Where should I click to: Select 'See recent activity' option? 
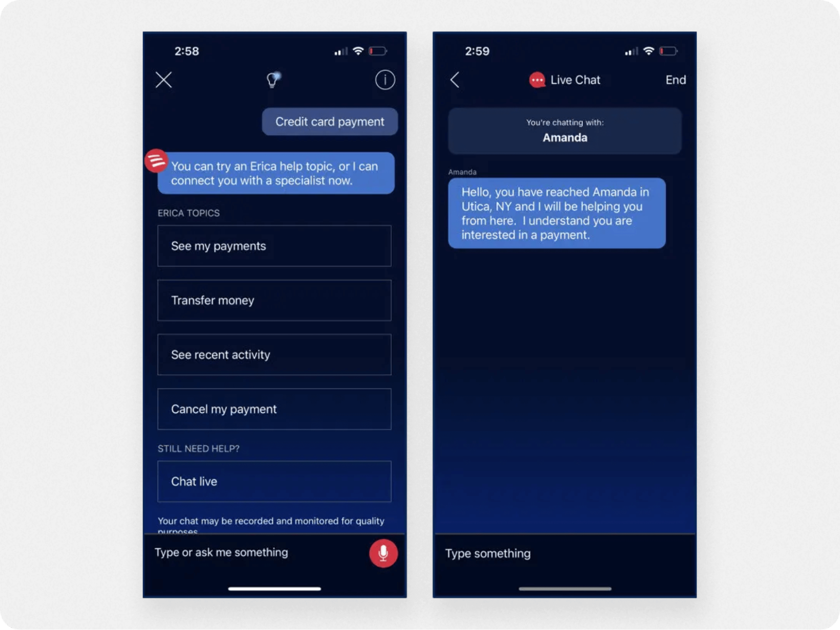[x=274, y=355]
